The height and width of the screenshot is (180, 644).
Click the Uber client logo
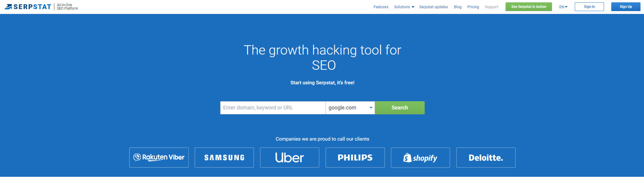(289, 158)
